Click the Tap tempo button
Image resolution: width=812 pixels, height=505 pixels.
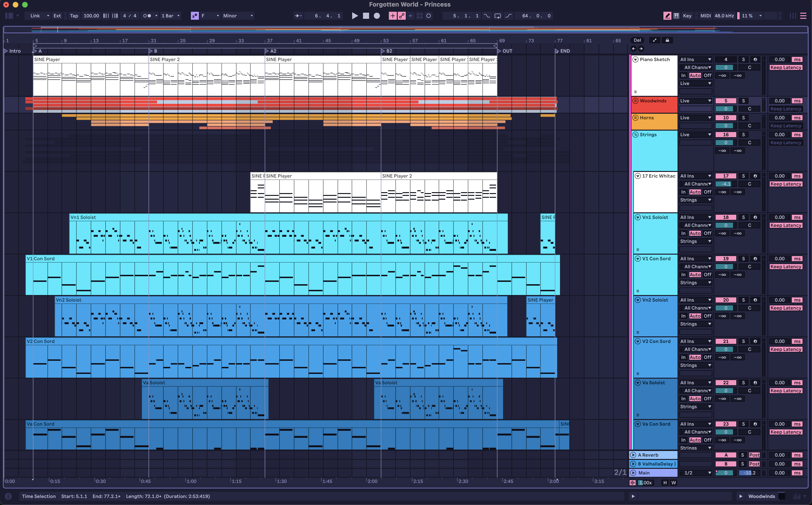pyautogui.click(x=74, y=16)
